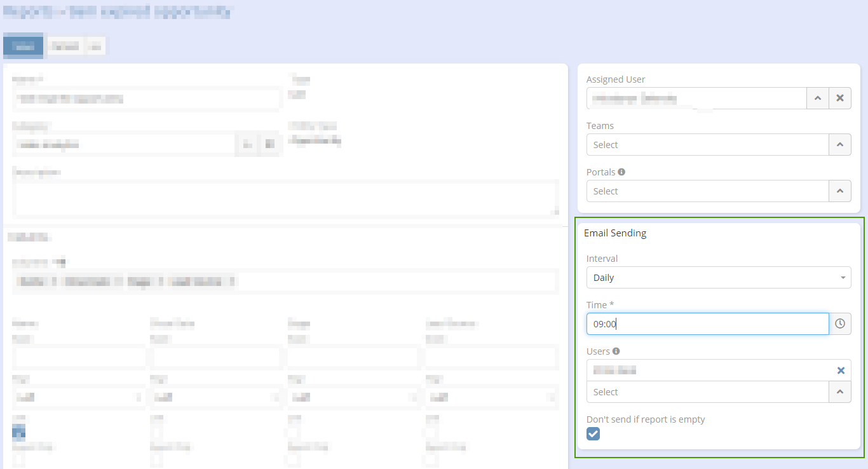
Task: Open the more actions menu beside Cancel
Action: [95, 46]
